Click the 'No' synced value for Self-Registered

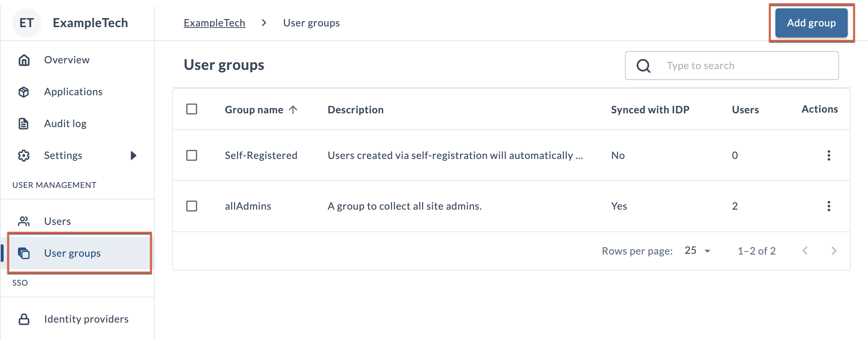coord(618,155)
